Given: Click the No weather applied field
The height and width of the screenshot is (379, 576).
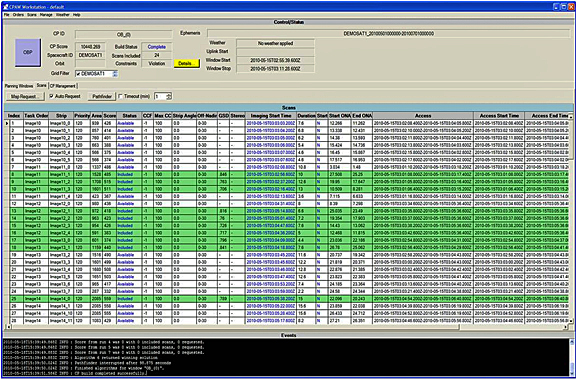Looking at the screenshot, I should (x=275, y=43).
